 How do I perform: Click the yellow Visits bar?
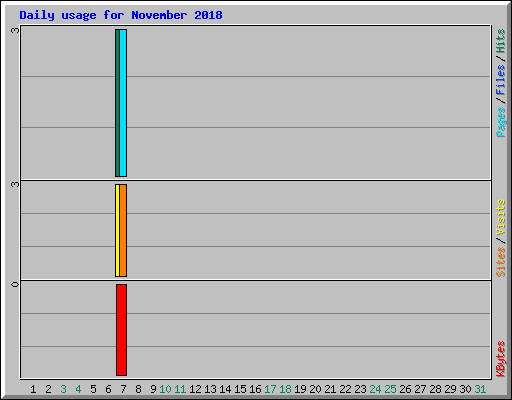pyautogui.click(x=117, y=230)
